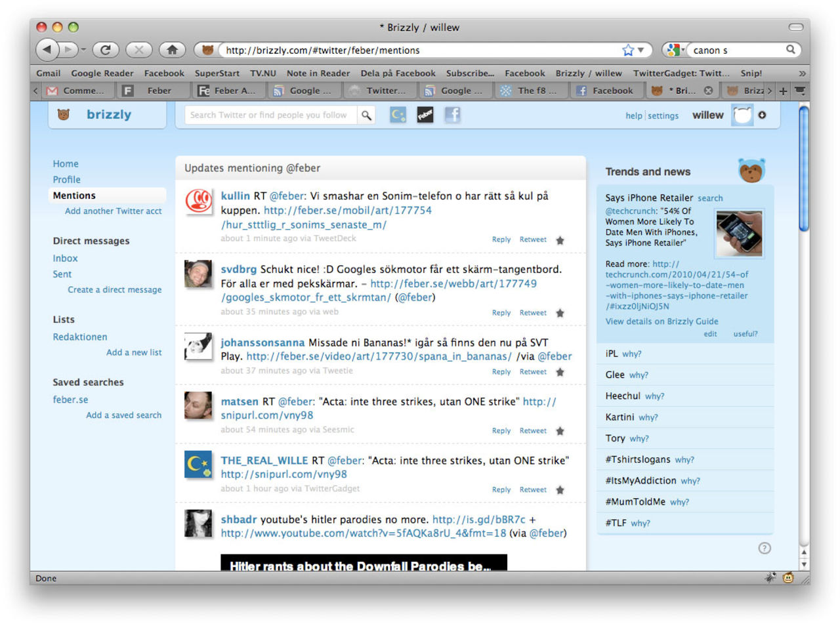The height and width of the screenshot is (626, 840).
Task: Go to browser home page icon
Action: [172, 50]
